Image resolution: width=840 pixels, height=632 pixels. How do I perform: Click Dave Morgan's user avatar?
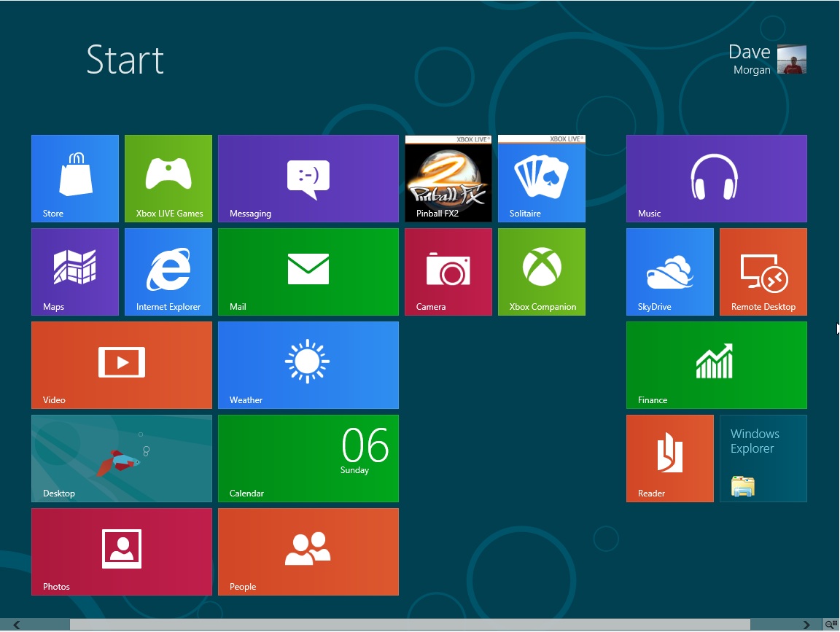point(792,60)
